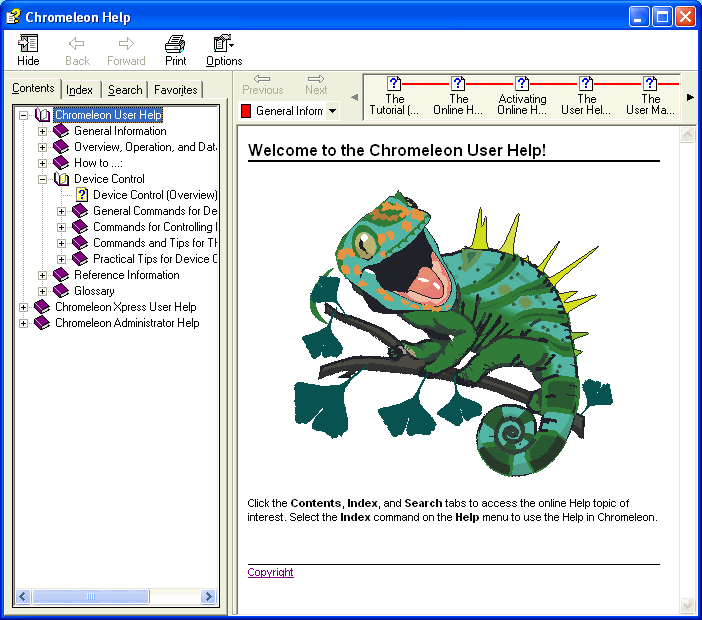Click the Reference Information book icon
The width and height of the screenshot is (702, 620).
coord(61,275)
